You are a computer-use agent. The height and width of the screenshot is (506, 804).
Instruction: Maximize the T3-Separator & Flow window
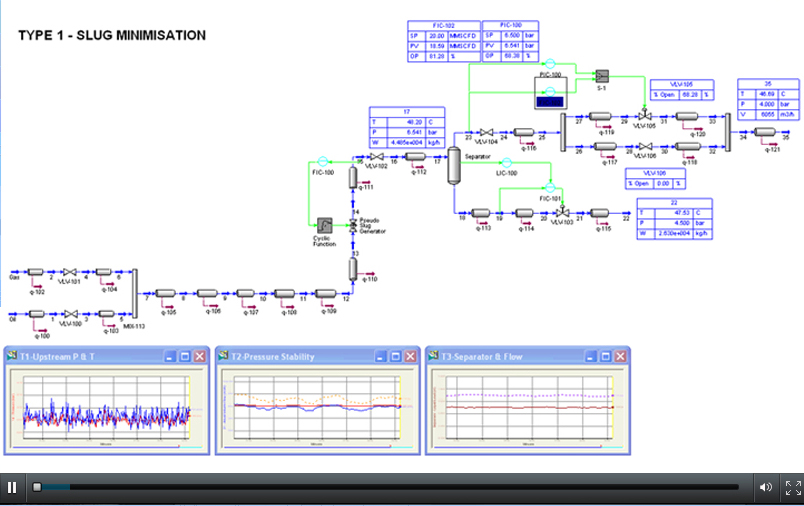(x=605, y=356)
